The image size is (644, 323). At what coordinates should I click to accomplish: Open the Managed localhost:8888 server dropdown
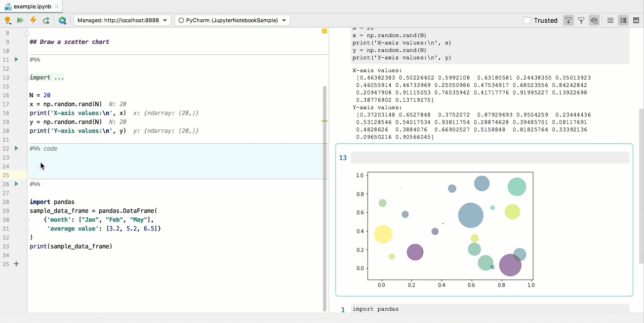121,20
